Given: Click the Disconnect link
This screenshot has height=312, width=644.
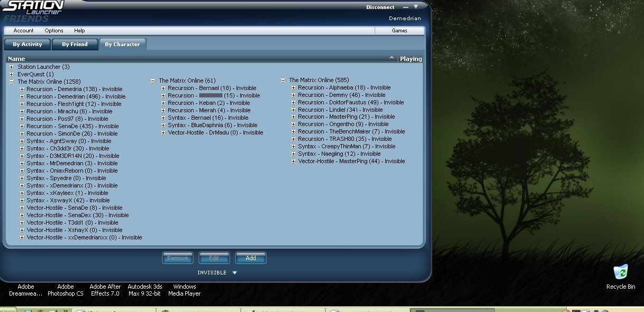Looking at the screenshot, I should click(x=380, y=7).
